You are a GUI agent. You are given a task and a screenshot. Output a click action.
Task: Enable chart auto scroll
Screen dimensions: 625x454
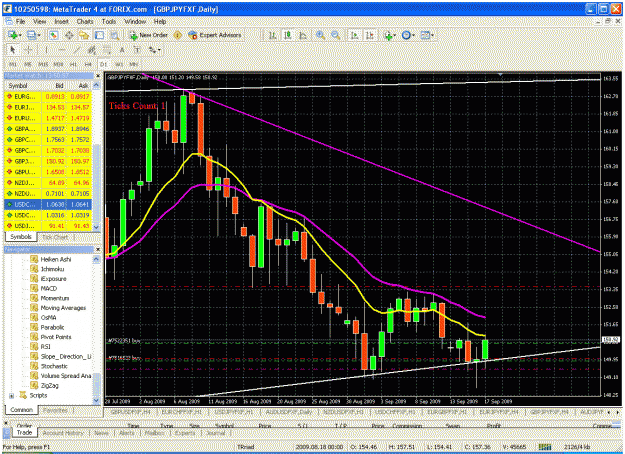[354, 35]
